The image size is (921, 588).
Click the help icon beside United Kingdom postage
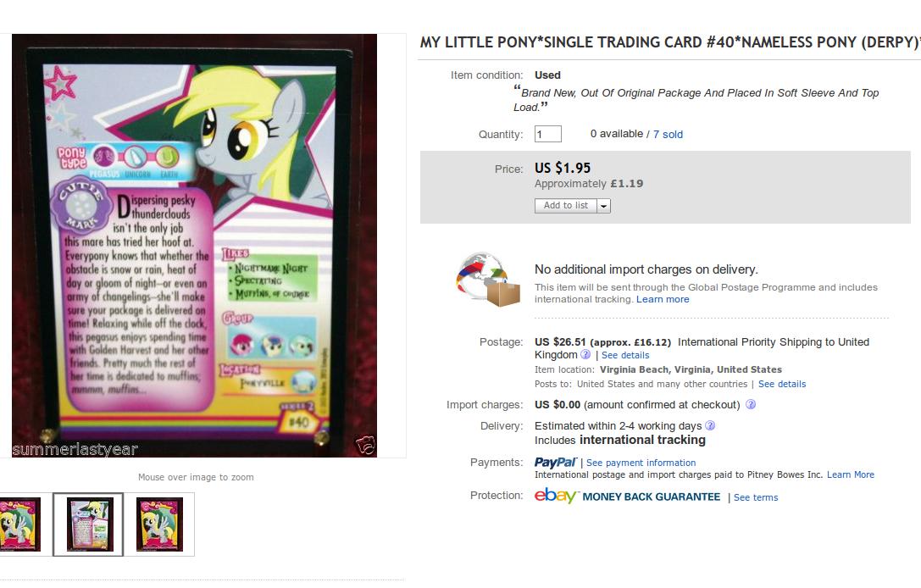585,355
